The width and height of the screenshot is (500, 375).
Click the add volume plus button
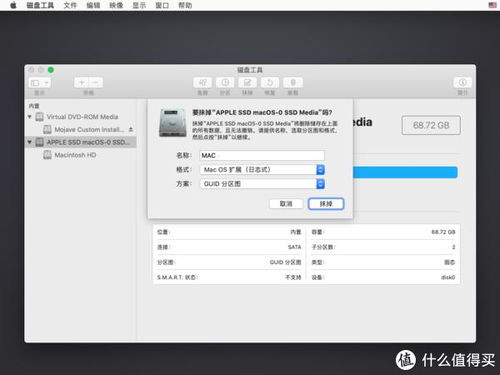click(x=81, y=83)
